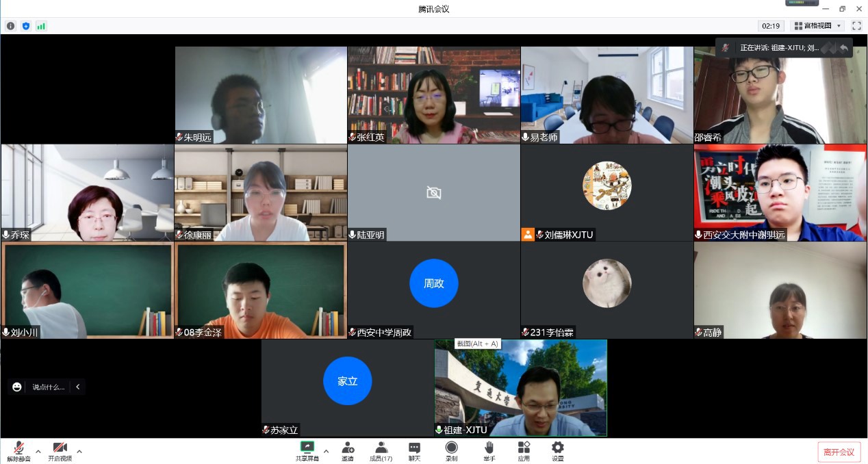Open the 成员(17) members list

click(x=381, y=451)
